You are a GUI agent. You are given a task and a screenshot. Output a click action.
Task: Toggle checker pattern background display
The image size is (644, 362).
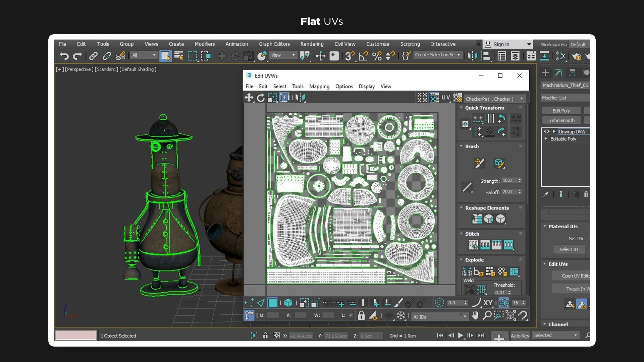point(434,98)
